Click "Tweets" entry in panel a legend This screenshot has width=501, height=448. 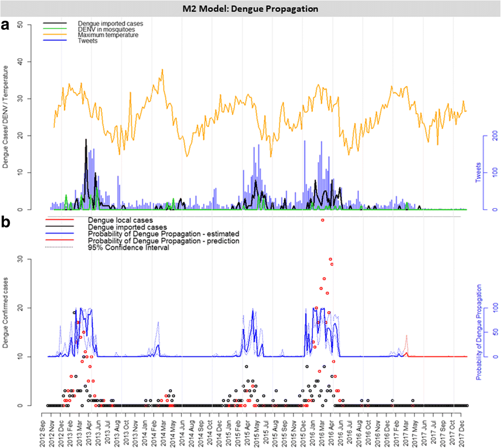pyautogui.click(x=87, y=41)
